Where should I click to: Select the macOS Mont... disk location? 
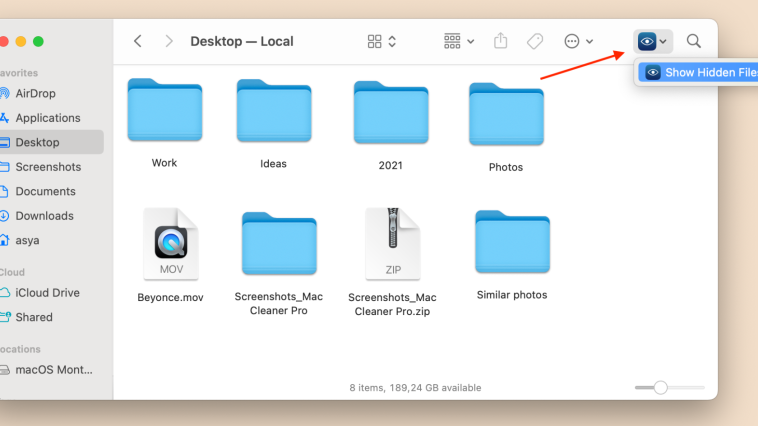[54, 370]
